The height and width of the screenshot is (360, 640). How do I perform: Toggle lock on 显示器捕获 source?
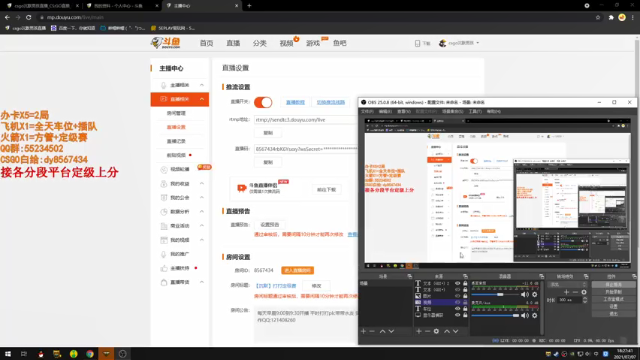pos(465,315)
